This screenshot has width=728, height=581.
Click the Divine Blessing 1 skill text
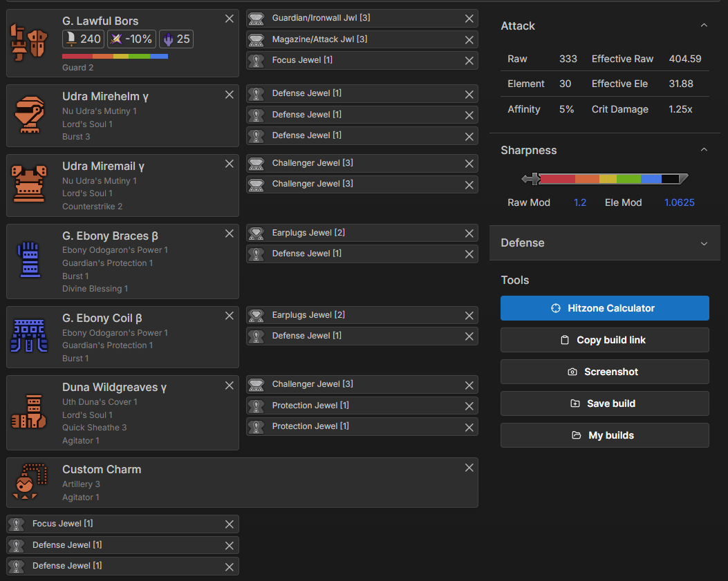(x=95, y=289)
